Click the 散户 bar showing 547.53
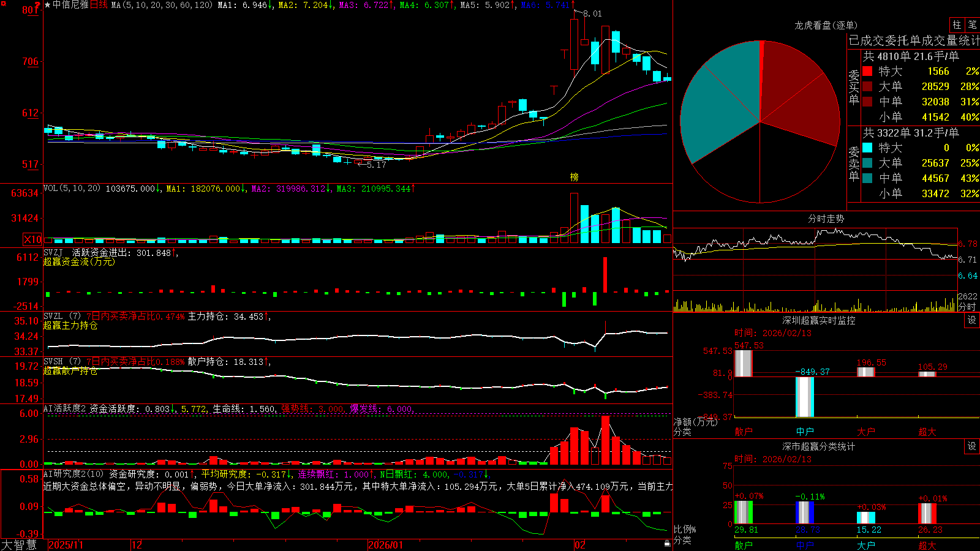Screen dimensions: 980x551 coord(744,363)
